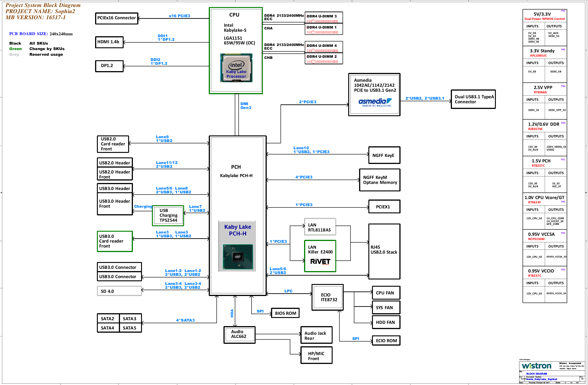This screenshot has width=588, height=385.
Task: Click the 'ECIO ITE8732' block
Action: coord(328,297)
